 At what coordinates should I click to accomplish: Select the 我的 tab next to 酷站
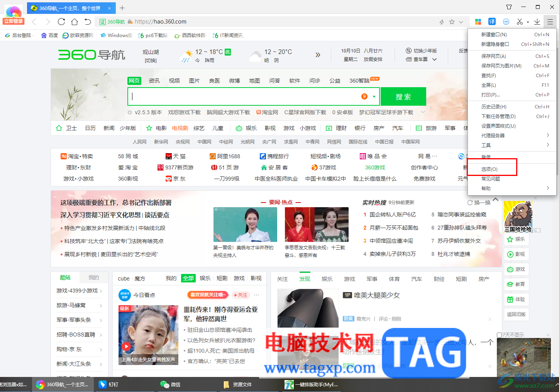pyautogui.click(x=93, y=277)
